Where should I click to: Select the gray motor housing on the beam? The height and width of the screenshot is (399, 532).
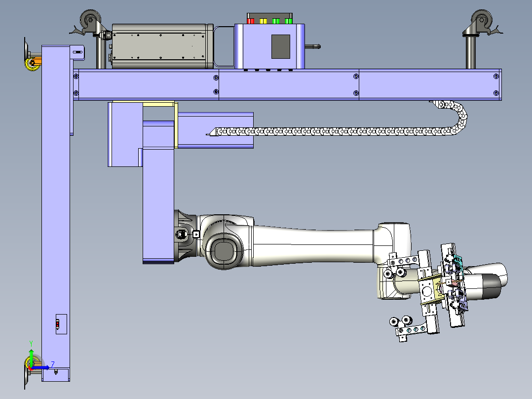point(162,46)
